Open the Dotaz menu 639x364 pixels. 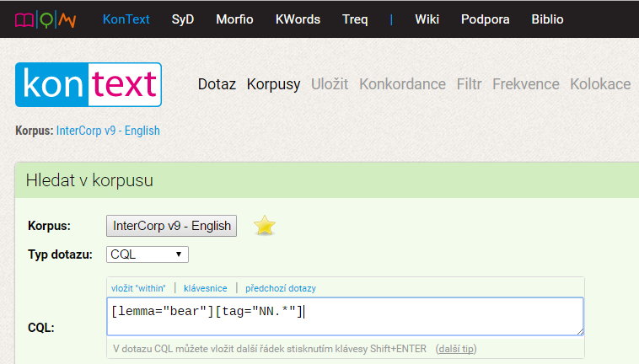pyautogui.click(x=217, y=84)
